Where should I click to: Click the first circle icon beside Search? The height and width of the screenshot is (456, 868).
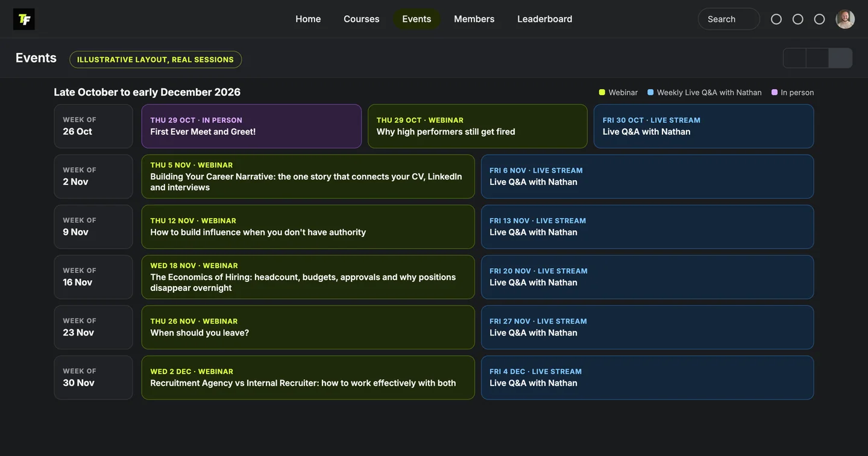pyautogui.click(x=776, y=19)
